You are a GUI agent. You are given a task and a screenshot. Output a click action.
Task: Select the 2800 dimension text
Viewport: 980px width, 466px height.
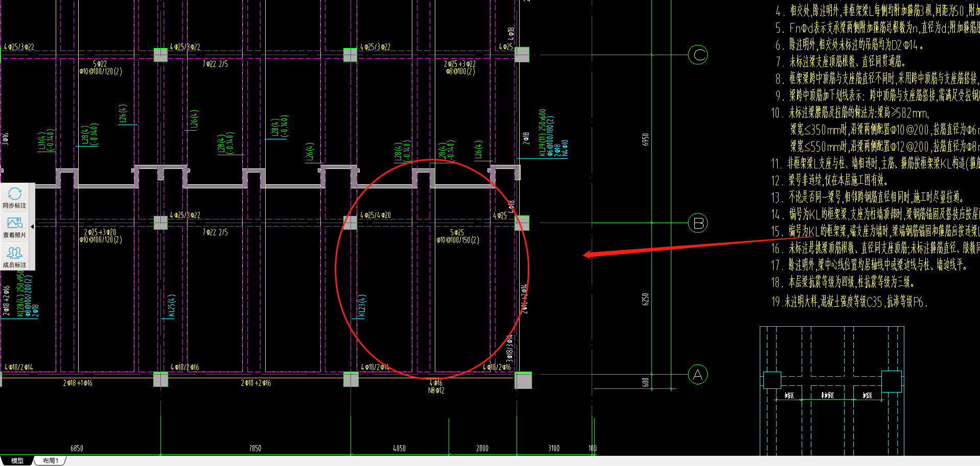[x=482, y=448]
